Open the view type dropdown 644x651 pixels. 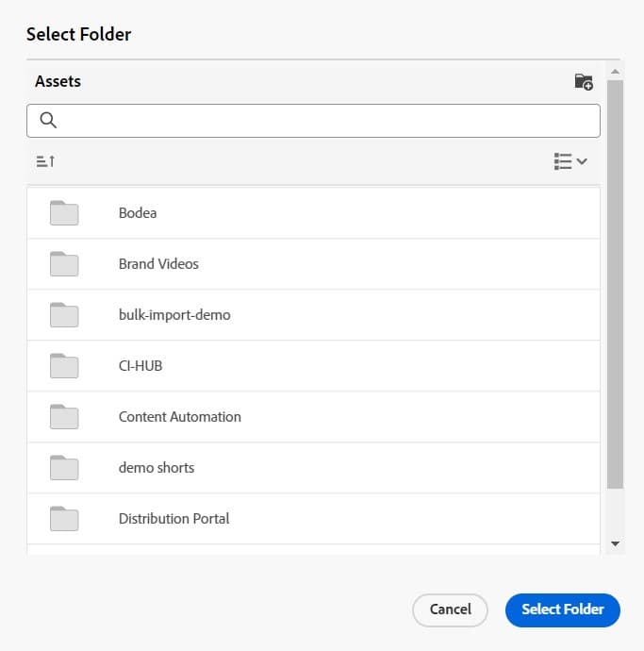(x=570, y=161)
